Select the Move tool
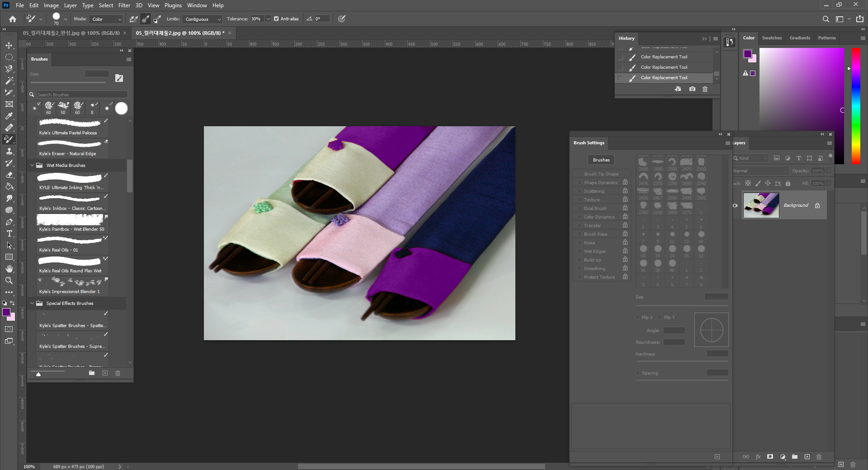The width and height of the screenshot is (868, 470). [x=9, y=46]
